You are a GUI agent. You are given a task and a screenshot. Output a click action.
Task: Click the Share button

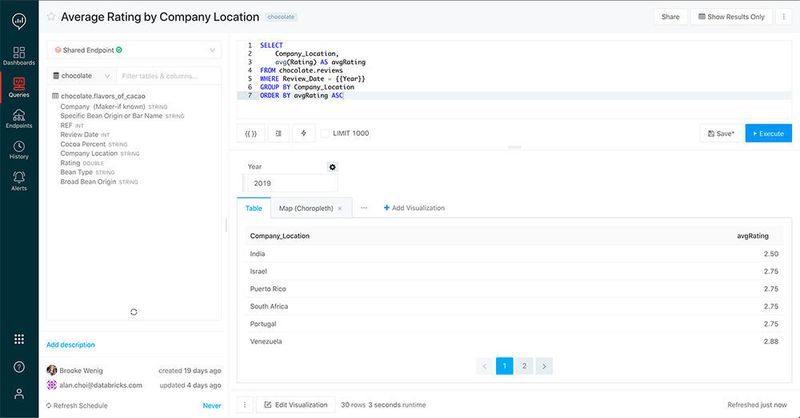point(670,17)
